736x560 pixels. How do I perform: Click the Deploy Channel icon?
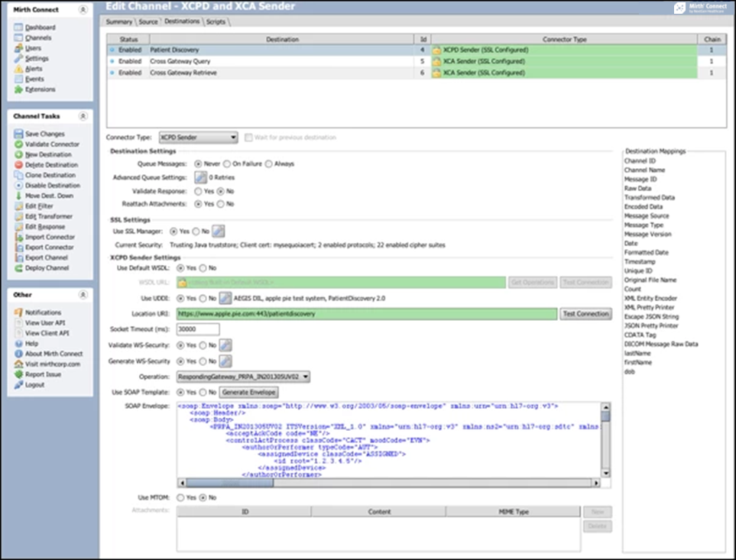coord(18,268)
